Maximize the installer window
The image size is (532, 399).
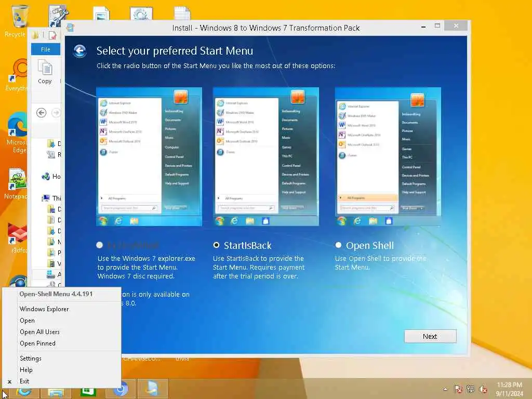click(x=437, y=26)
